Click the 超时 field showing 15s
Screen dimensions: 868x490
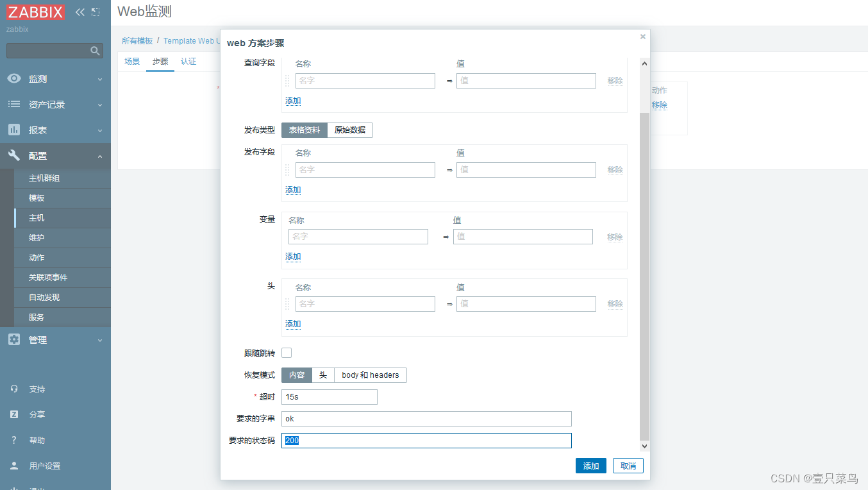pyautogui.click(x=330, y=397)
